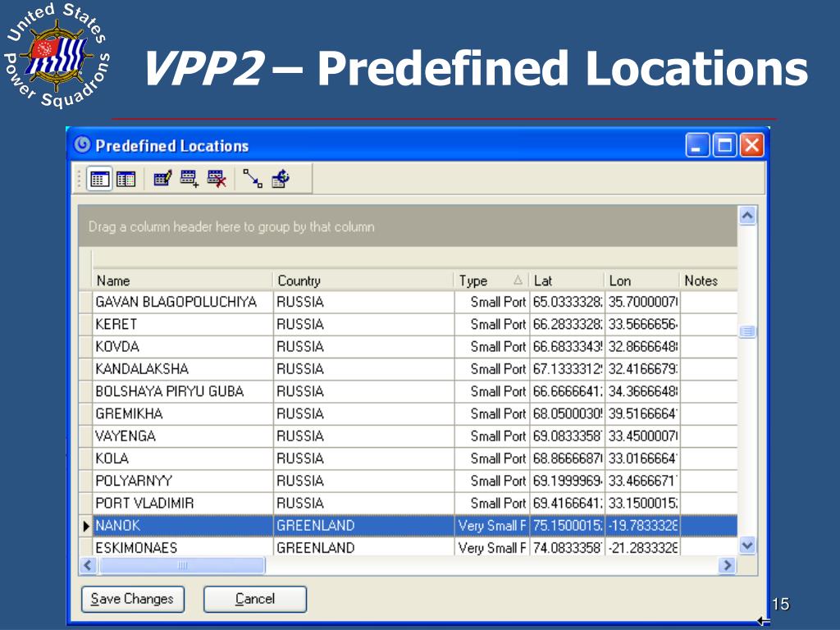Select the single grid view toolbar icon
This screenshot has width=840, height=630.
[99, 179]
